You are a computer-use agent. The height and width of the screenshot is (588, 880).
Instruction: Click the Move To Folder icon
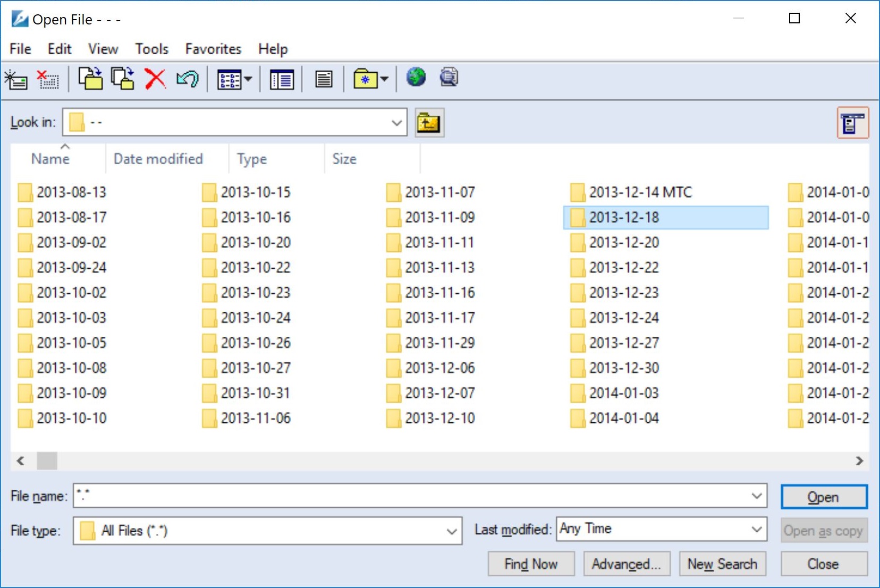click(90, 79)
